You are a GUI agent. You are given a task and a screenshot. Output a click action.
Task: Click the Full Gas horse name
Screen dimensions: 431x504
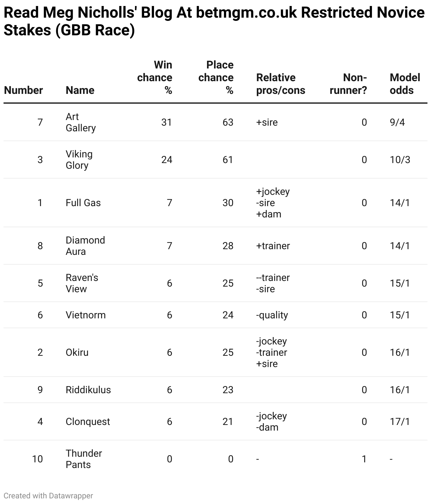83,203
